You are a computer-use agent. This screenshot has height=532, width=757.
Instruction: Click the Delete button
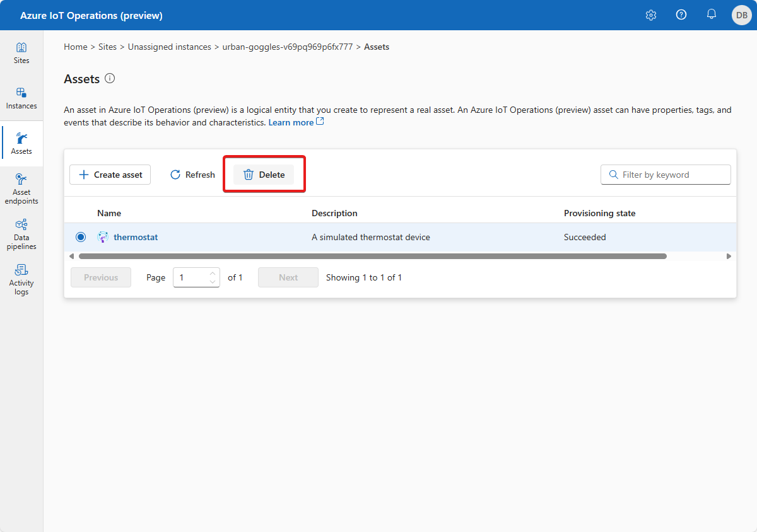(264, 175)
